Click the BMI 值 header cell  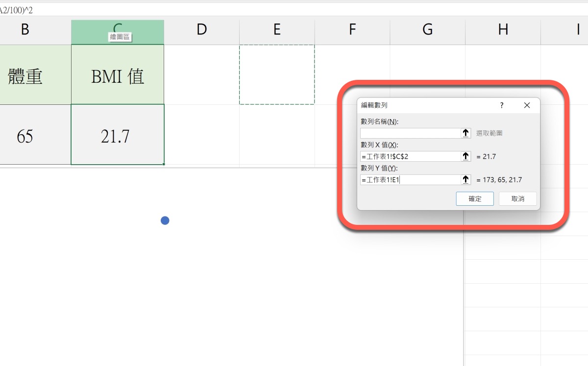(x=118, y=74)
